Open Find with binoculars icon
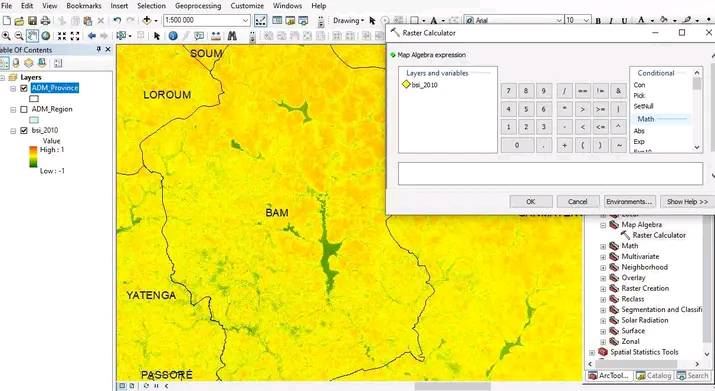The width and height of the screenshot is (715, 391). (x=232, y=36)
